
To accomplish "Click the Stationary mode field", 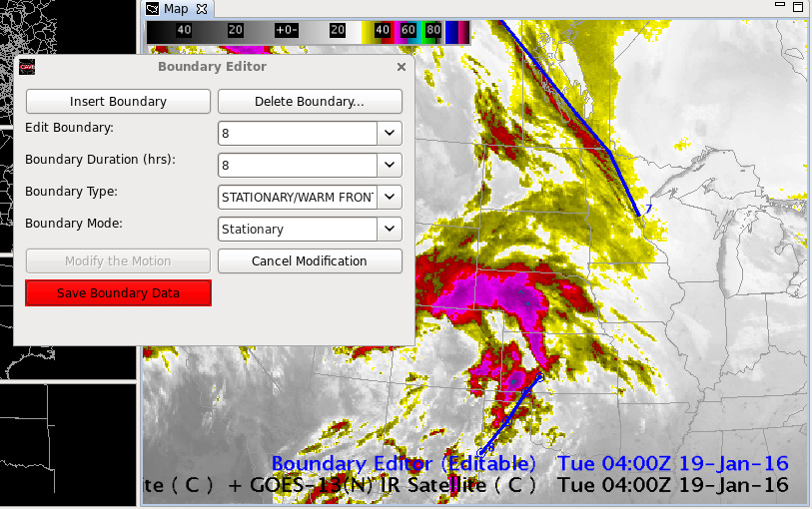I will [x=298, y=229].
